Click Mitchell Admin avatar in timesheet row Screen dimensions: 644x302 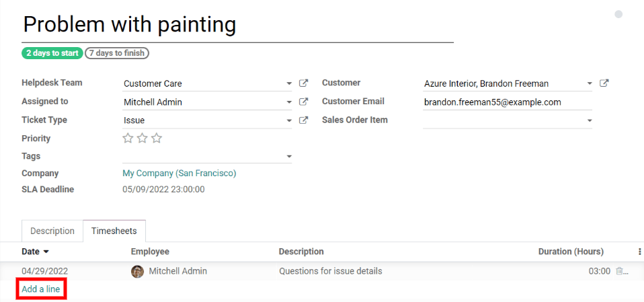pos(138,271)
